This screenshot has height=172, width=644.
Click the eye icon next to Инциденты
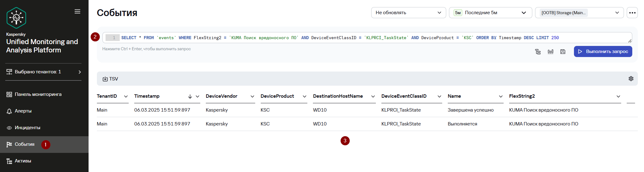click(9, 128)
